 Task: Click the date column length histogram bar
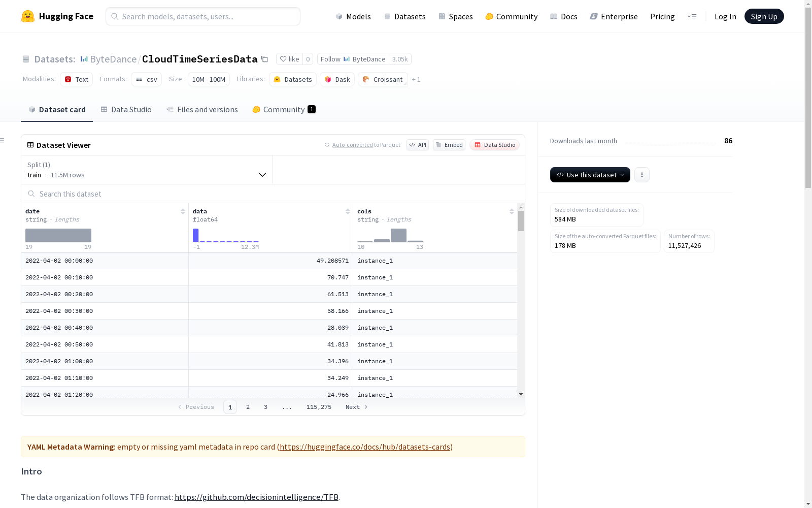(x=58, y=235)
